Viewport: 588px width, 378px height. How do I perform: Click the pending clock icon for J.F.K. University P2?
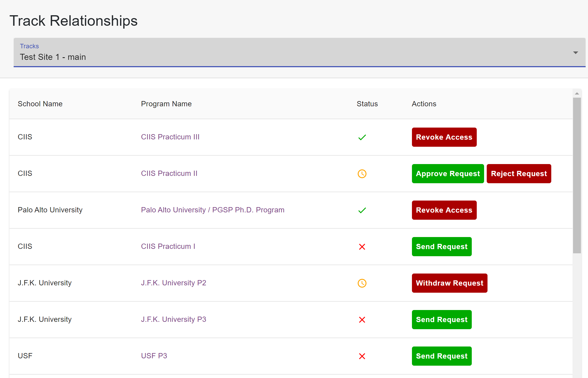tap(362, 283)
